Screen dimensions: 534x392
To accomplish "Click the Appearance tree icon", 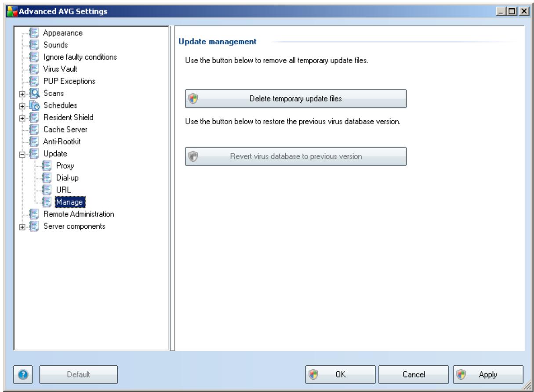I will 34,33.
